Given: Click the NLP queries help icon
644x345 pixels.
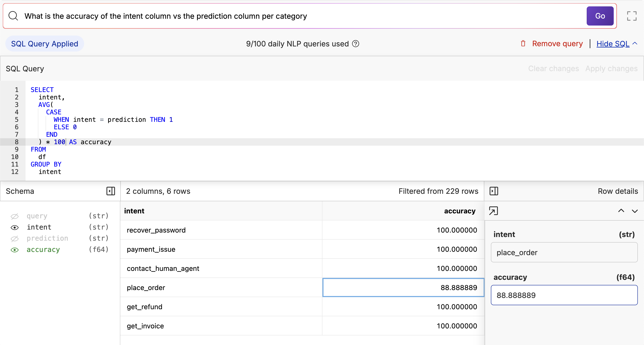Looking at the screenshot, I should 355,44.
